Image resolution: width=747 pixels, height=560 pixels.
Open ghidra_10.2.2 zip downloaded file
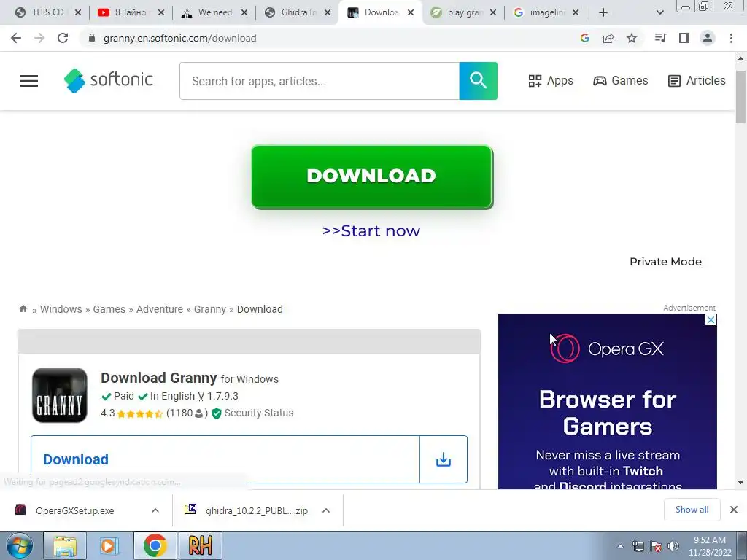coord(256,510)
